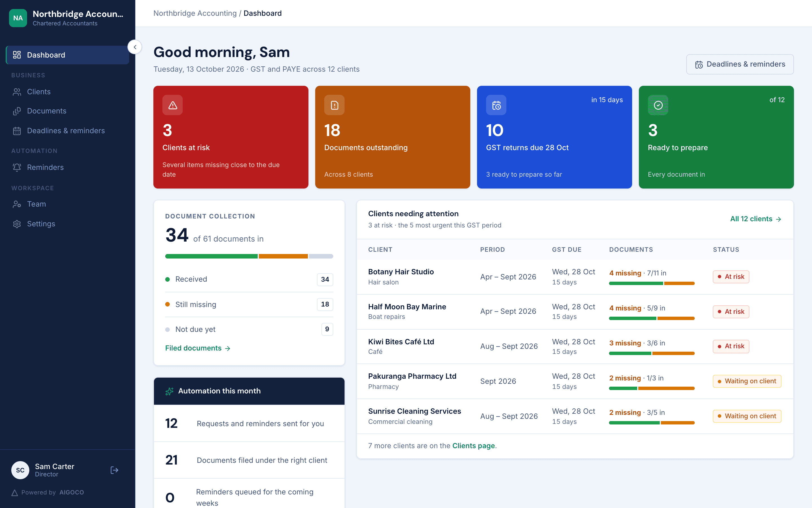
Task: Click the document collection progress bar
Action: click(249, 256)
